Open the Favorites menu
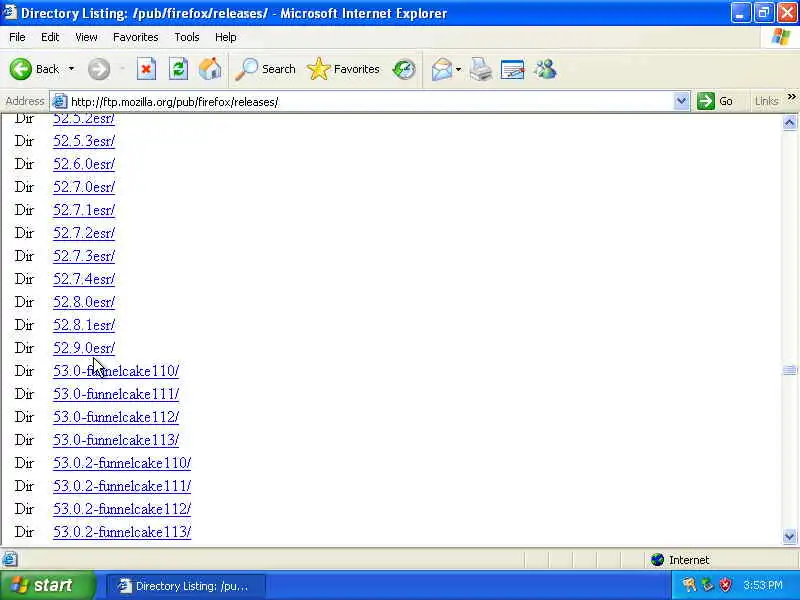 [135, 37]
